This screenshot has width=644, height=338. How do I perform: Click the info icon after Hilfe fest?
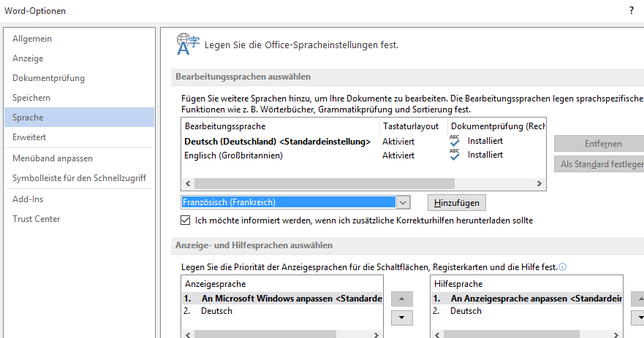563,267
